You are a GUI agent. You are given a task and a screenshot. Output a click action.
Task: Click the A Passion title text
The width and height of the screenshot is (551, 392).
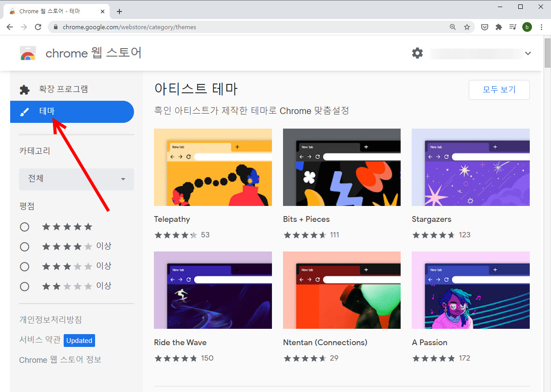(x=430, y=343)
